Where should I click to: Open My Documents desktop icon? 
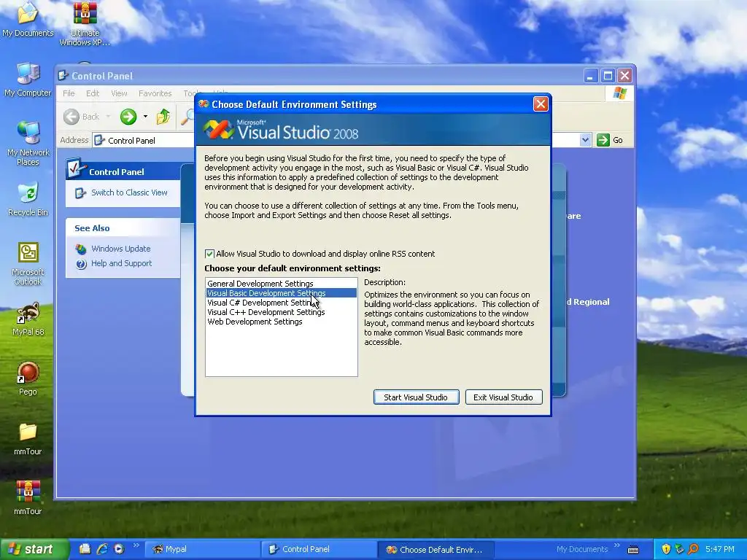click(28, 19)
